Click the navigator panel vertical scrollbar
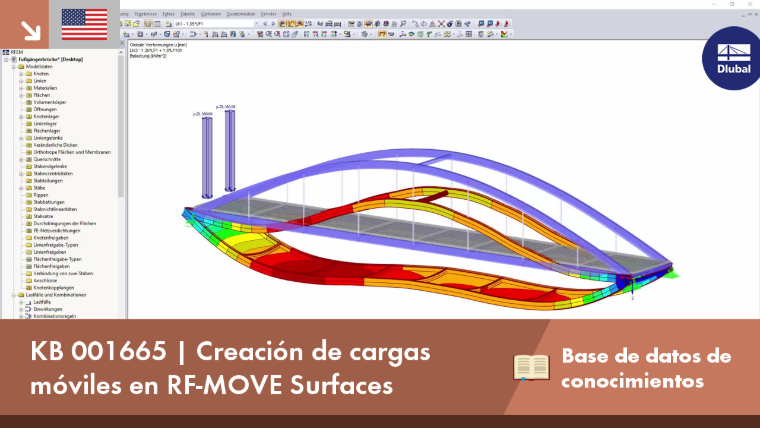This screenshot has height=428, width=760. pos(121,126)
